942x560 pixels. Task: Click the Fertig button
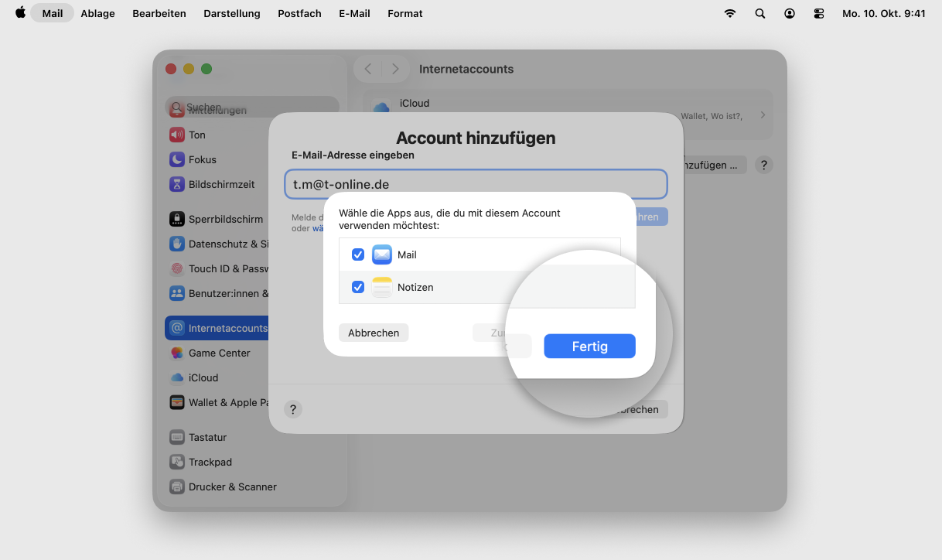(589, 347)
